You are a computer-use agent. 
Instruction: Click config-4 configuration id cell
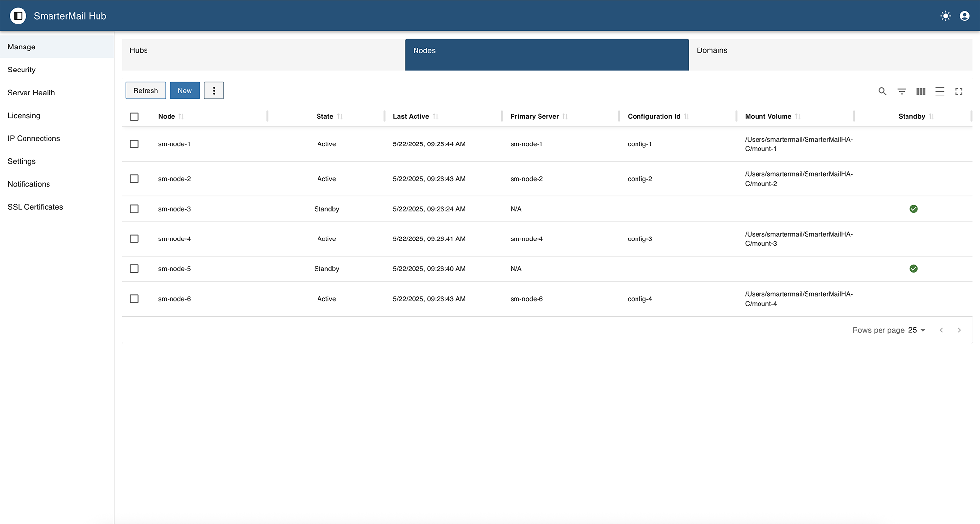pos(640,299)
